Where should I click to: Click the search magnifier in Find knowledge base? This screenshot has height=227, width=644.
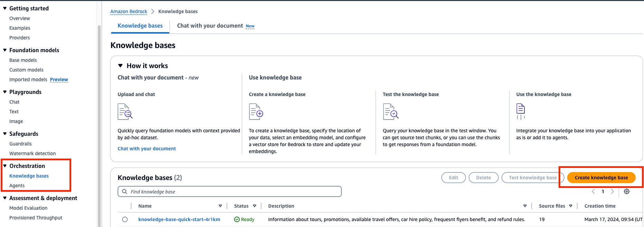(x=125, y=191)
